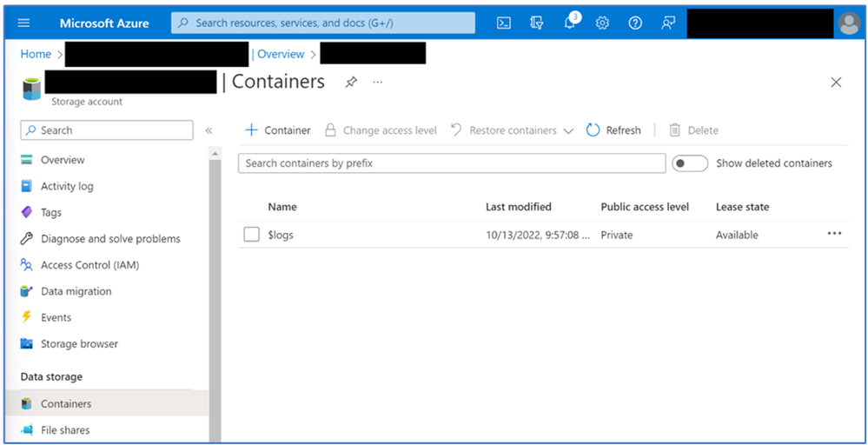The image size is (868, 445).
Task: Click the Access Control people icon
Action: coord(27,265)
